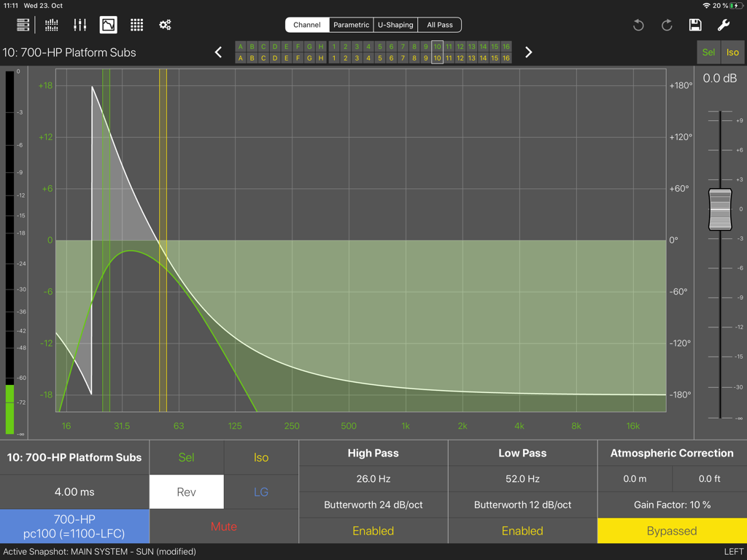This screenshot has width=747, height=560.
Task: Click the left chevron above the EQ graph
Action: point(218,52)
